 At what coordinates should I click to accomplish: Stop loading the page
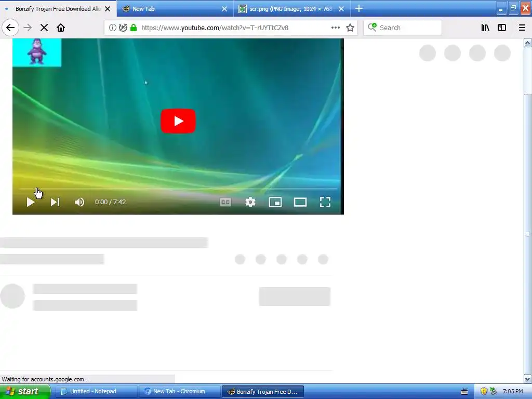coord(44,28)
